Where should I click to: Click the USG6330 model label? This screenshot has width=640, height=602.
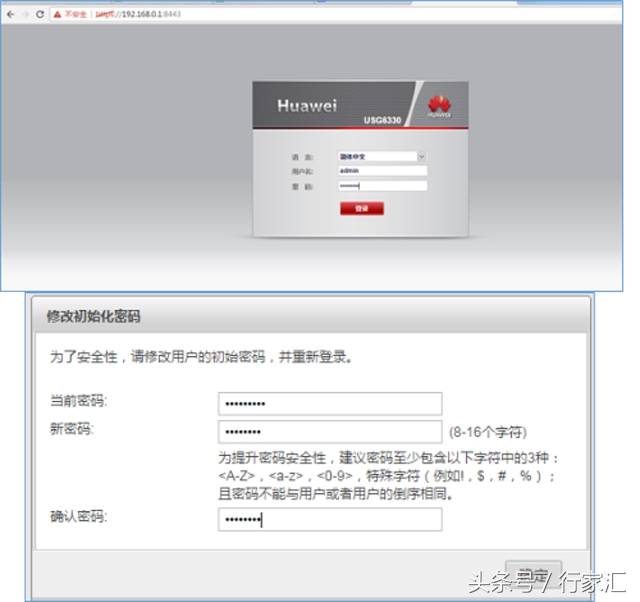click(382, 120)
